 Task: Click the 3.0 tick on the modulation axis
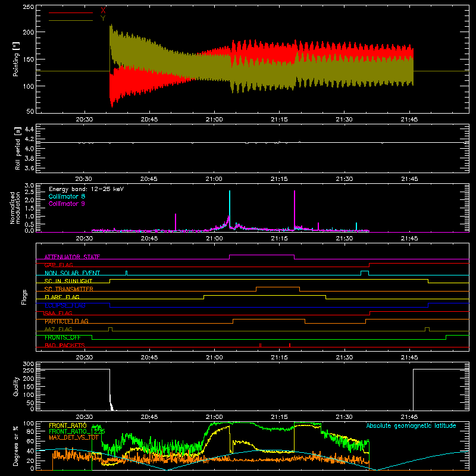point(29,185)
